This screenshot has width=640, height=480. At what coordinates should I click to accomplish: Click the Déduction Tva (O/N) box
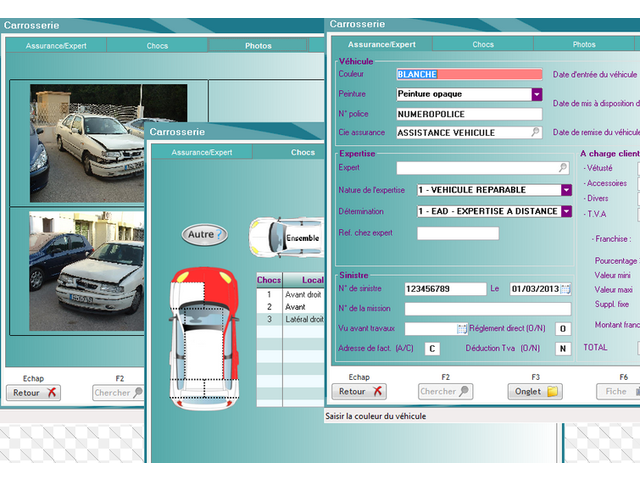pos(563,349)
